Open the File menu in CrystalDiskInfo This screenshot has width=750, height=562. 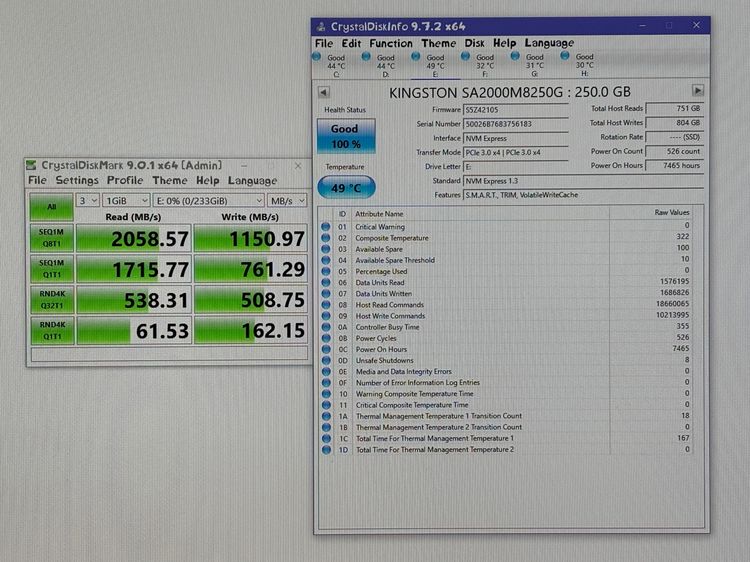pos(324,44)
